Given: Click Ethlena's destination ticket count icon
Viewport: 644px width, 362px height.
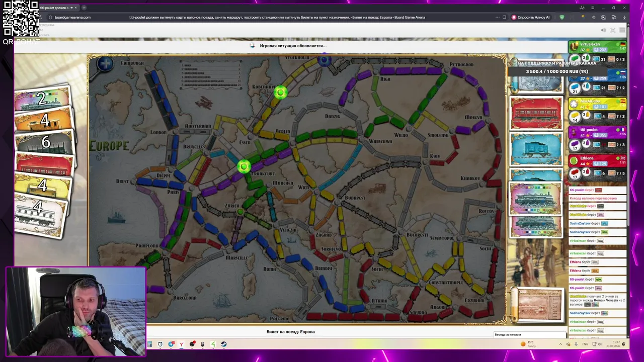Looking at the screenshot, I should click(612, 173).
